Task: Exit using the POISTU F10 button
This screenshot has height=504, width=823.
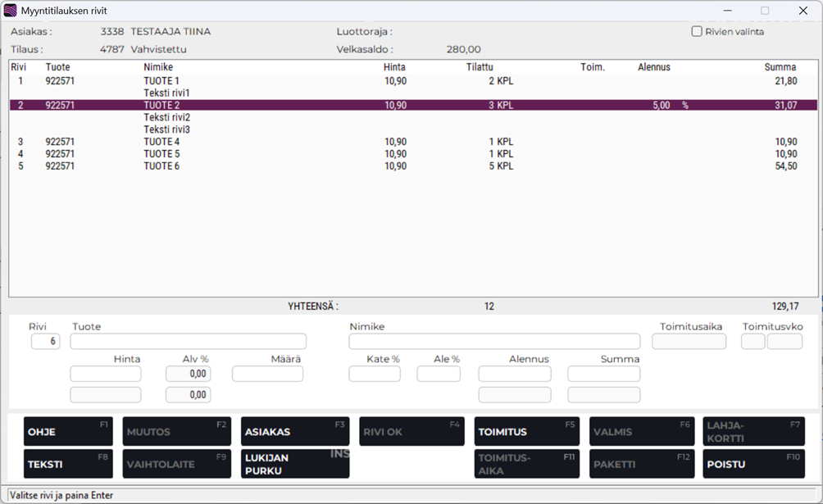Action: pos(753,464)
